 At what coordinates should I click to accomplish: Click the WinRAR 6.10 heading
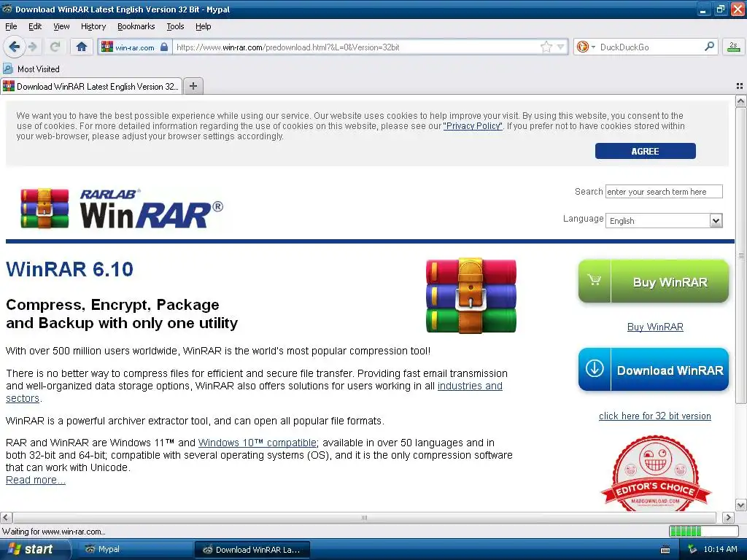[69, 269]
